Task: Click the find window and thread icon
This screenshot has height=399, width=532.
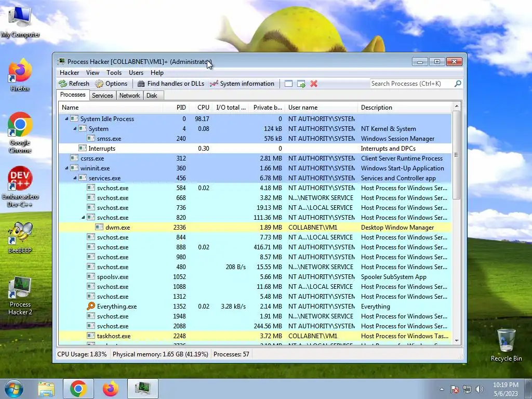Action: coord(301,84)
